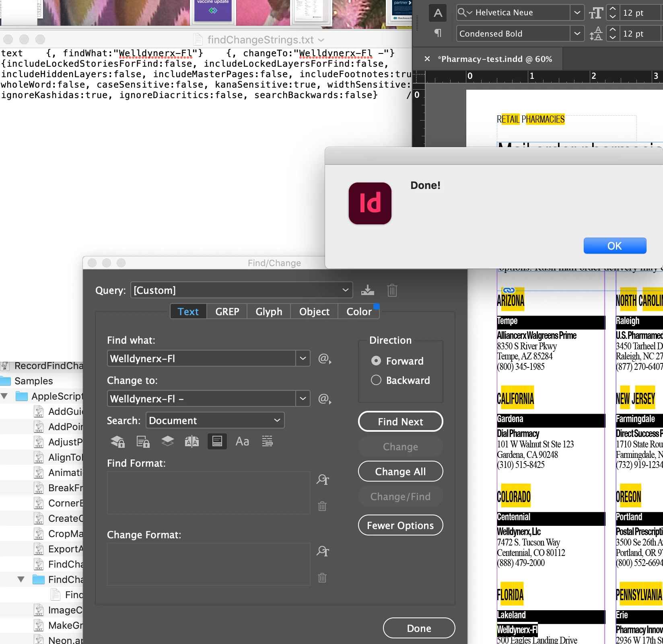Specify attributes to find in Find Format

click(323, 479)
